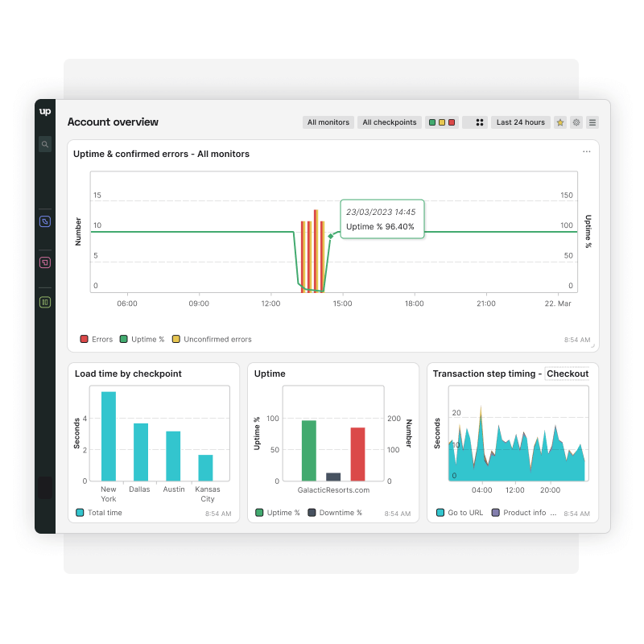Screen dimensions: 644x644
Task: Open the Last 24 hours time selector
Action: (x=521, y=122)
